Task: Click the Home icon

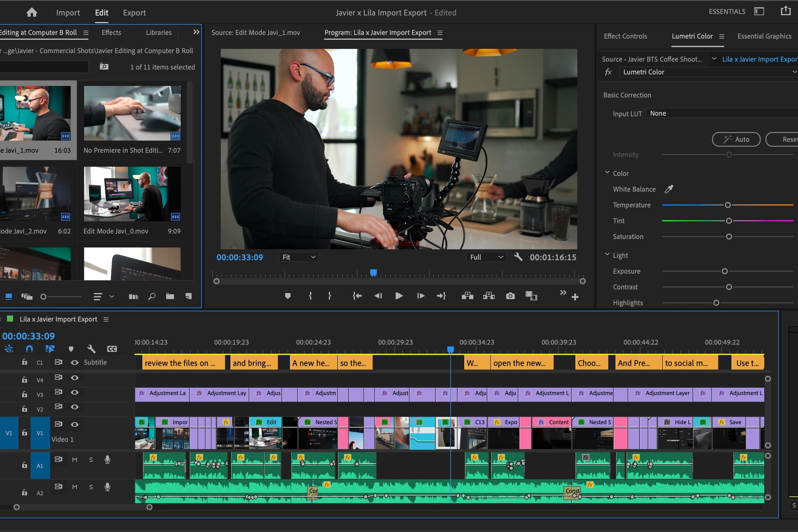Action: tap(32, 12)
